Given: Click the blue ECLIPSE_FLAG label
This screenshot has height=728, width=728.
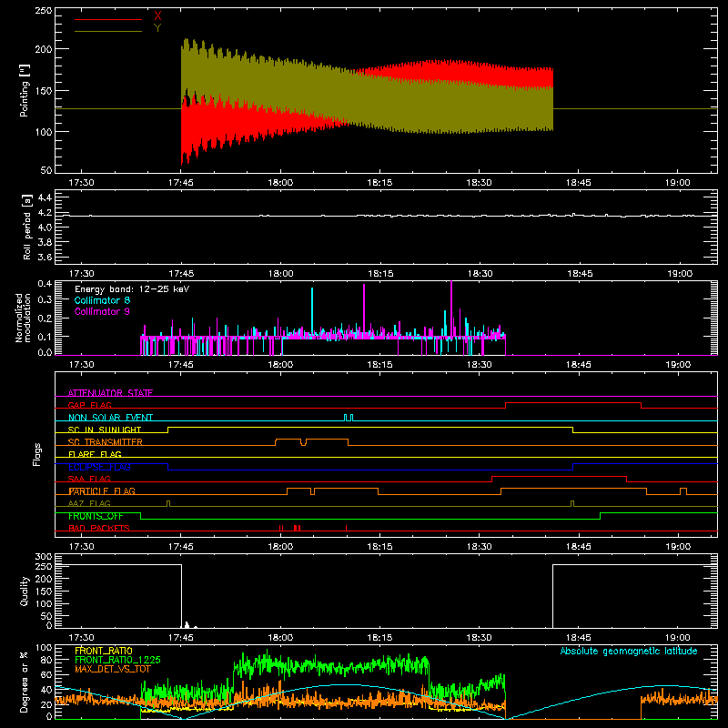Looking at the screenshot, I should (99, 467).
